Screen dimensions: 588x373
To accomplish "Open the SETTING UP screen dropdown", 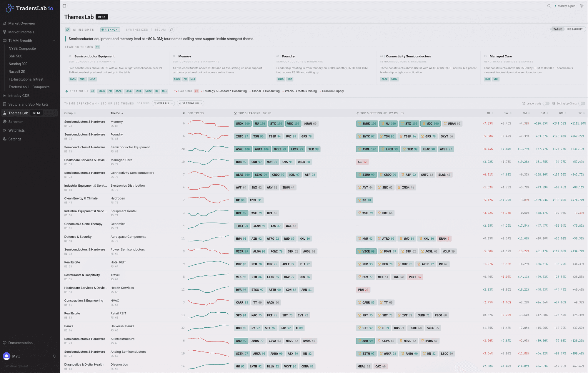I will pyautogui.click(x=190, y=104).
